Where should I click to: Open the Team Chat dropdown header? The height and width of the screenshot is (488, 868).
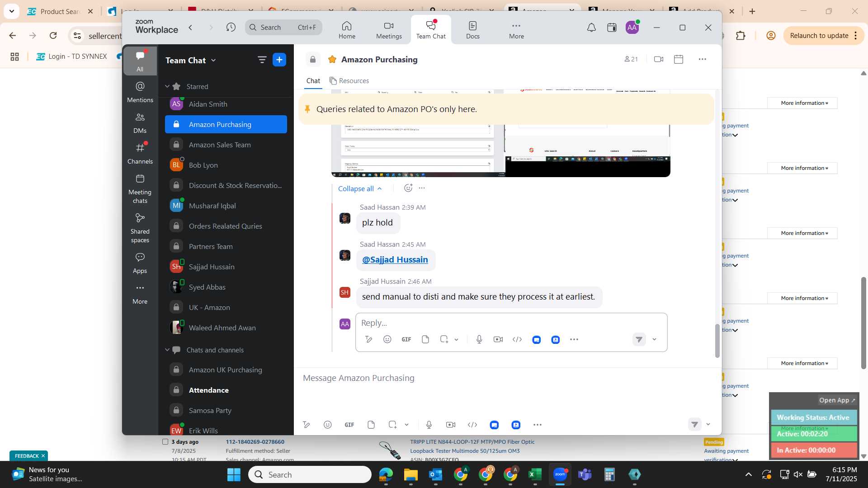[190, 60]
